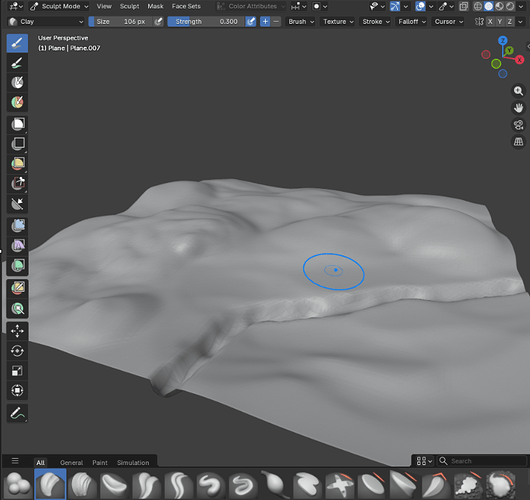Select the Cloth Filter tool
The height and width of the screenshot is (500, 530).
coord(17,246)
